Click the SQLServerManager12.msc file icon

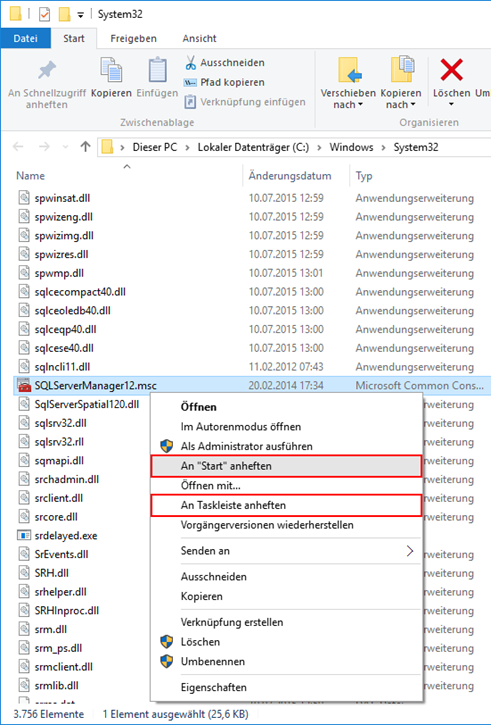pyautogui.click(x=24, y=386)
